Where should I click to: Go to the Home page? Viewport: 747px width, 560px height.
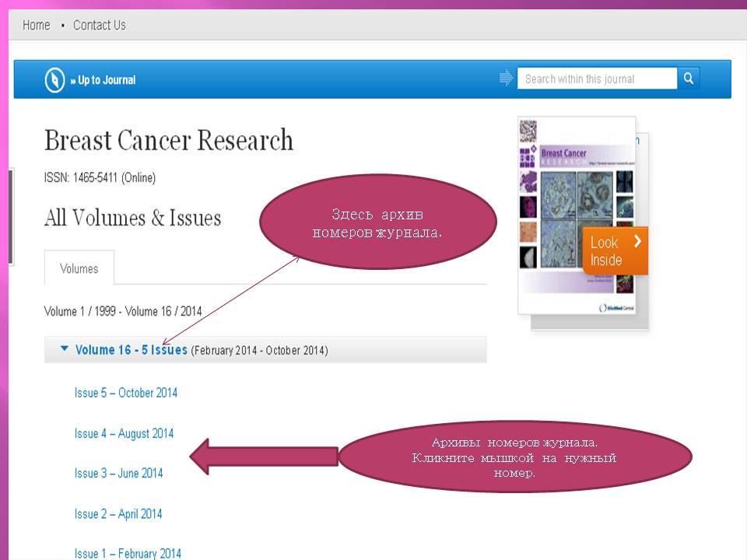pos(36,25)
